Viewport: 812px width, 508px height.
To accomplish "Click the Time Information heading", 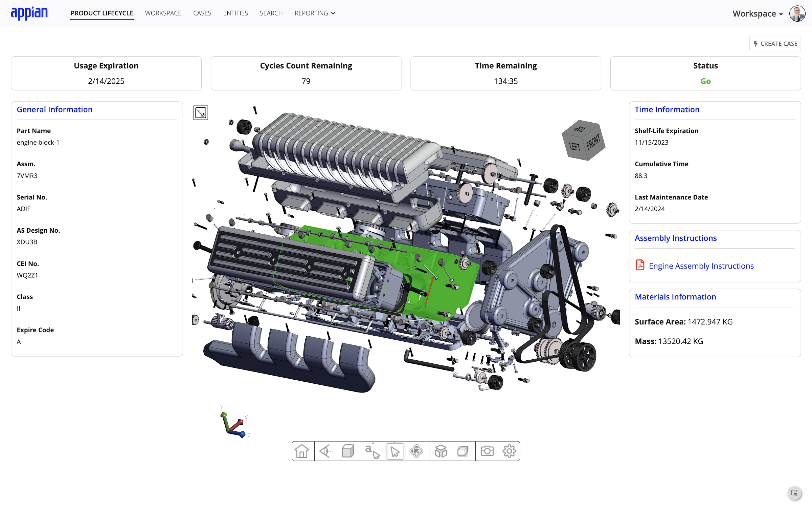I will [x=667, y=109].
